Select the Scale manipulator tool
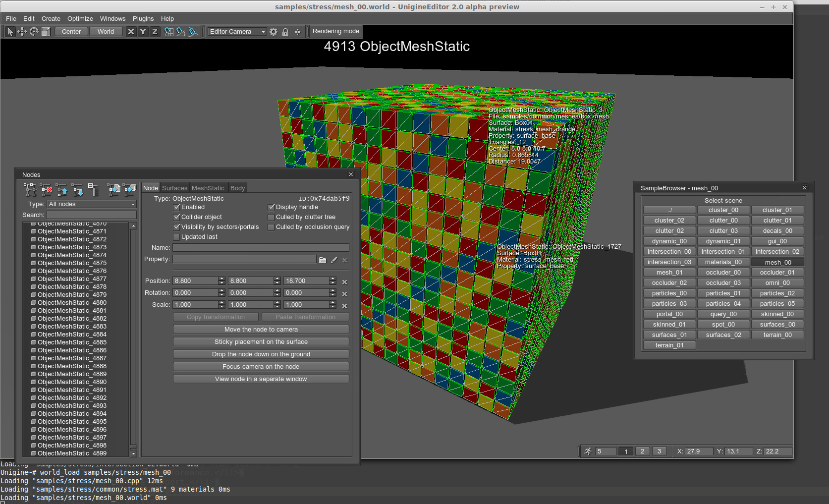 click(x=46, y=32)
